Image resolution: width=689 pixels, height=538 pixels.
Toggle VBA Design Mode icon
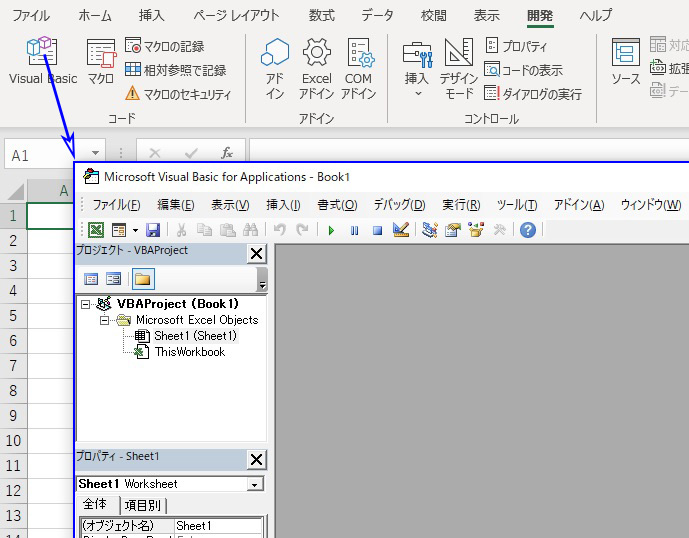pyautogui.click(x=401, y=230)
